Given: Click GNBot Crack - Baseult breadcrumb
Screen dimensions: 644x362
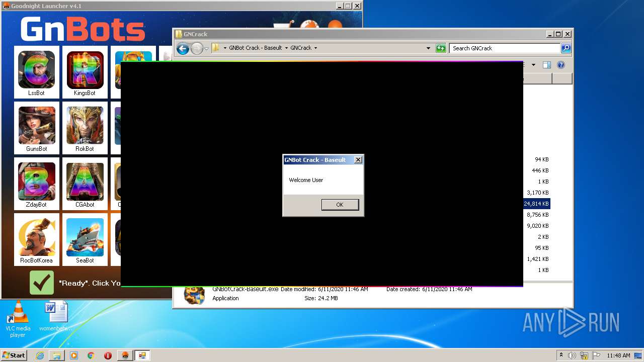Looking at the screenshot, I should click(x=255, y=48).
